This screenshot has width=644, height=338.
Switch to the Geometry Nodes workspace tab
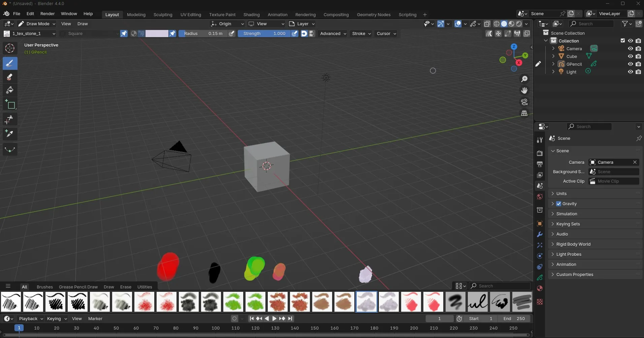374,14
